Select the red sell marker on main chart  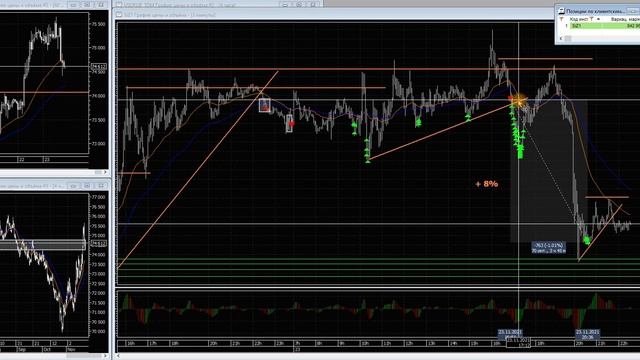coord(291,124)
